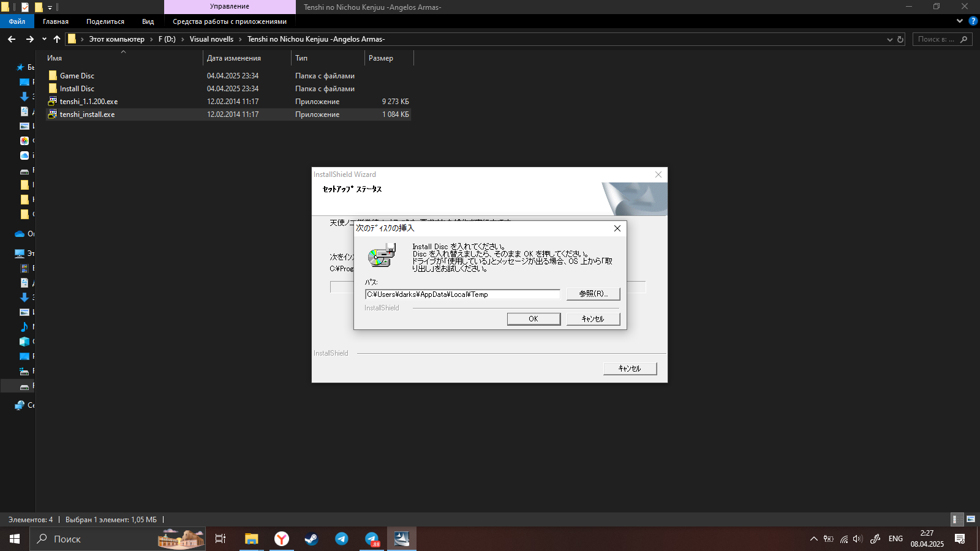Screen dimensions: 980x551
Task: Click the installer app icon on taskbar
Action: (x=402, y=539)
